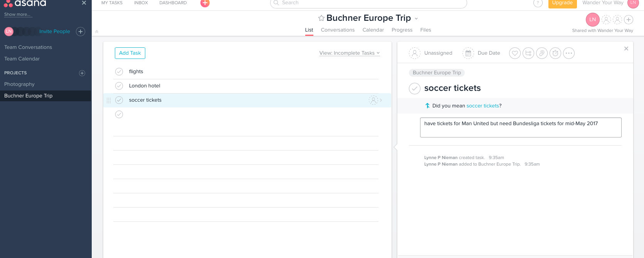Complete soccer tickets in detail pane

(414, 89)
